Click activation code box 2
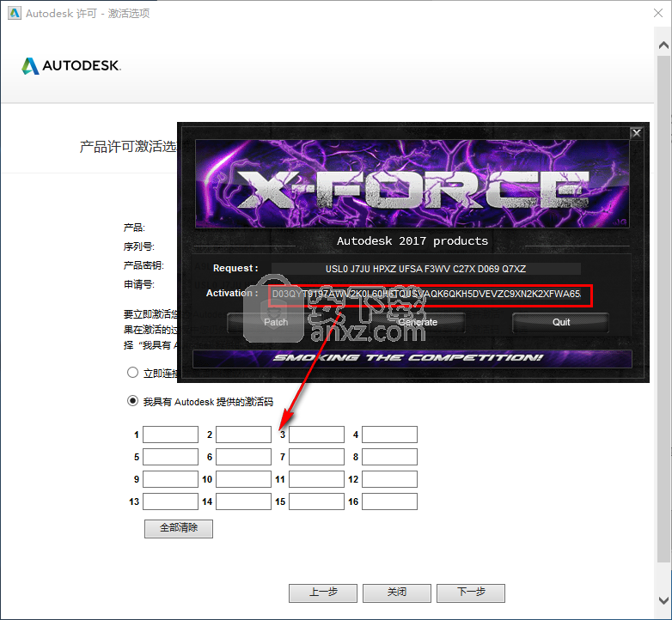This screenshot has width=672, height=620. [243, 435]
